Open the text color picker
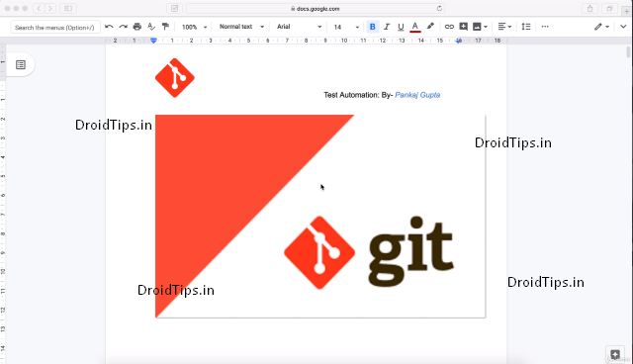This screenshot has height=364, width=633. (415, 27)
